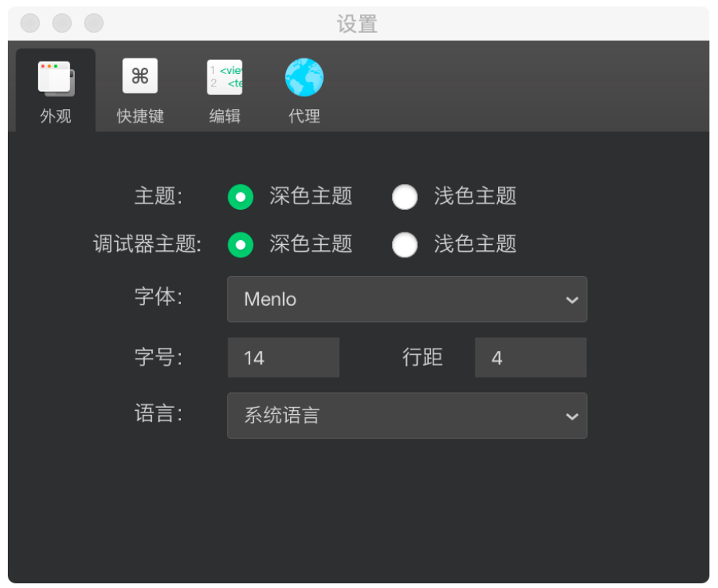Click the 设置 window title bar
The image size is (718, 588).
coord(359,23)
